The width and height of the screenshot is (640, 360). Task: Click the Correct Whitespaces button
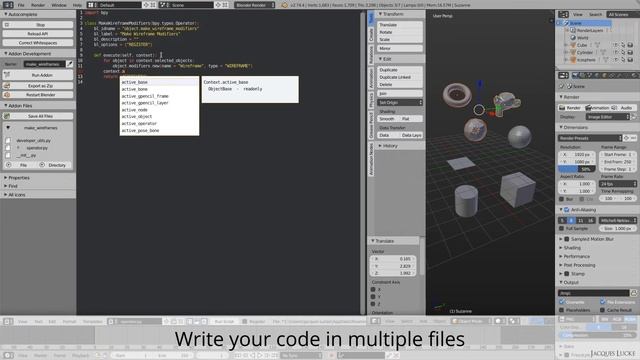(x=38, y=43)
